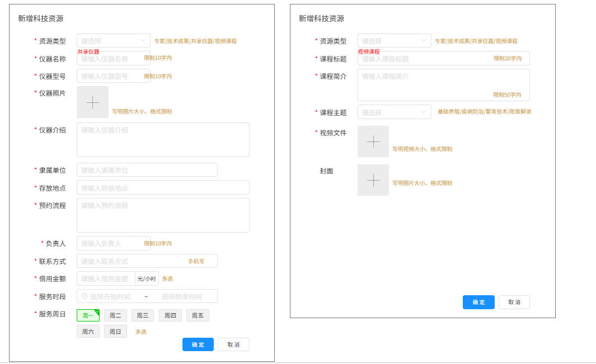Click the 预约流程 text area
This screenshot has height=364, width=596.
pyautogui.click(x=163, y=215)
